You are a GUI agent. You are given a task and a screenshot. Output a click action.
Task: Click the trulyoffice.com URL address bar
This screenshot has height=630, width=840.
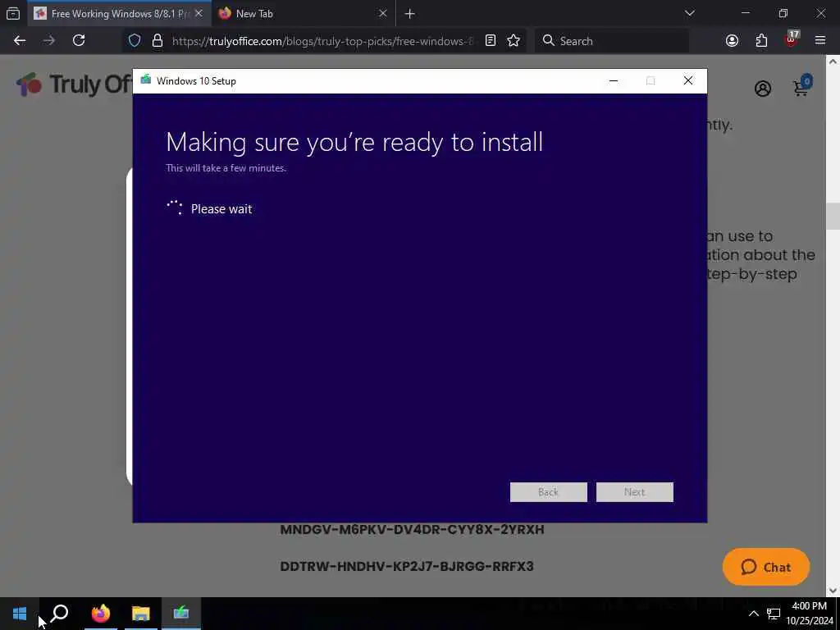(x=322, y=41)
